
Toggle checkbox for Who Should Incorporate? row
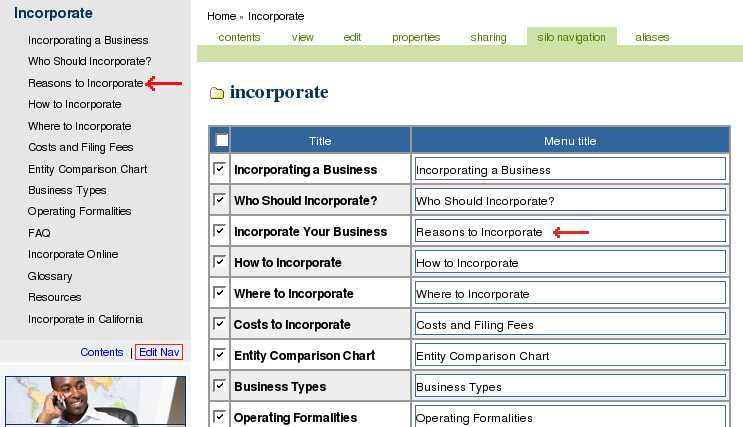click(220, 200)
